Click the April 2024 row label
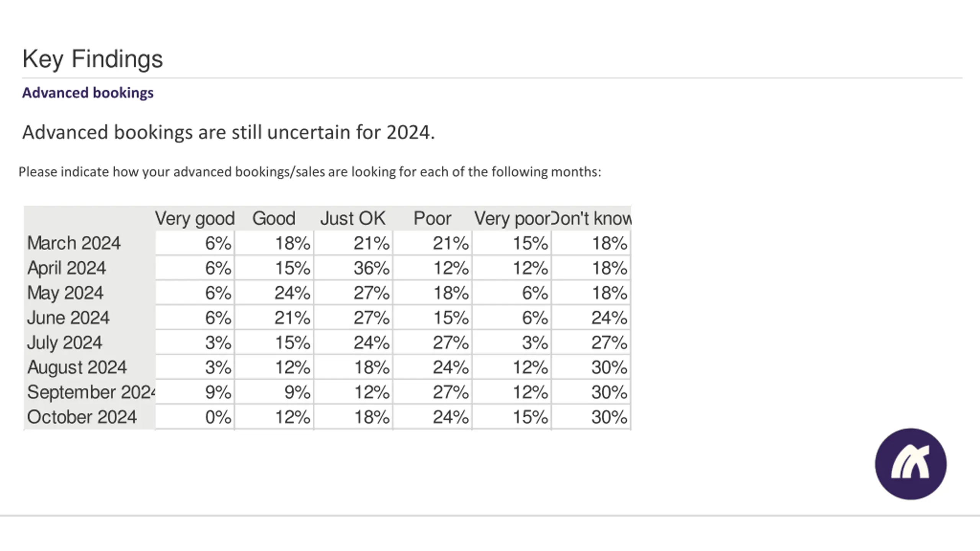The width and height of the screenshot is (980, 551). tap(66, 268)
